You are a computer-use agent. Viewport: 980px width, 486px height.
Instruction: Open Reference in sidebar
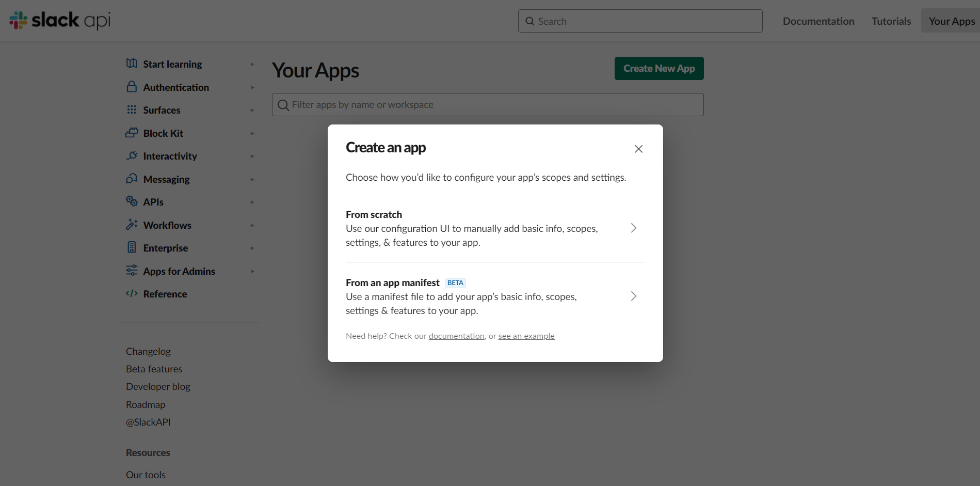coord(165,294)
